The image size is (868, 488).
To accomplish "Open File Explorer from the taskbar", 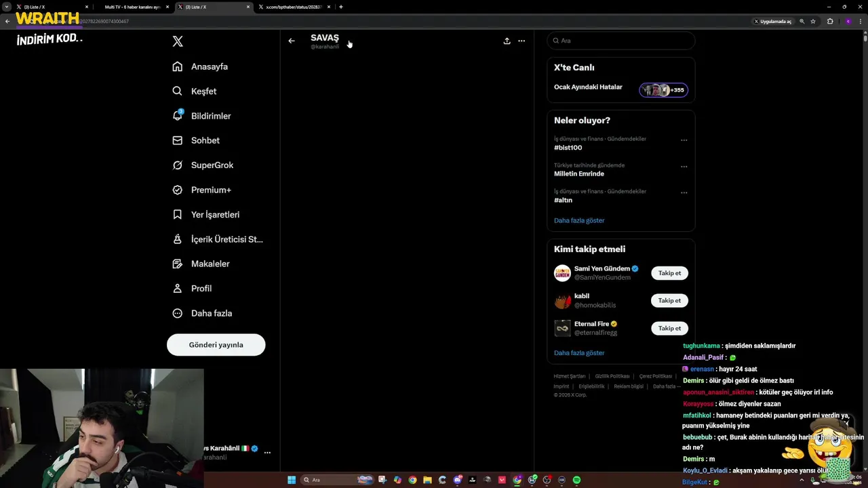I will (427, 480).
